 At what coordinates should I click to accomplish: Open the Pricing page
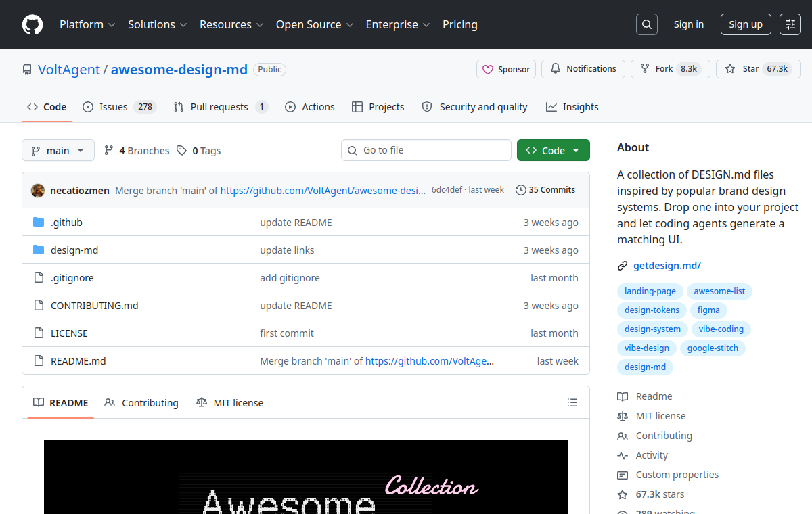click(460, 24)
